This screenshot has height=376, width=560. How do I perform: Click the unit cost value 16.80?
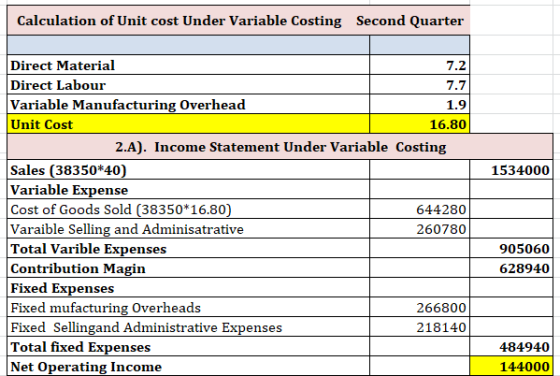(420, 124)
